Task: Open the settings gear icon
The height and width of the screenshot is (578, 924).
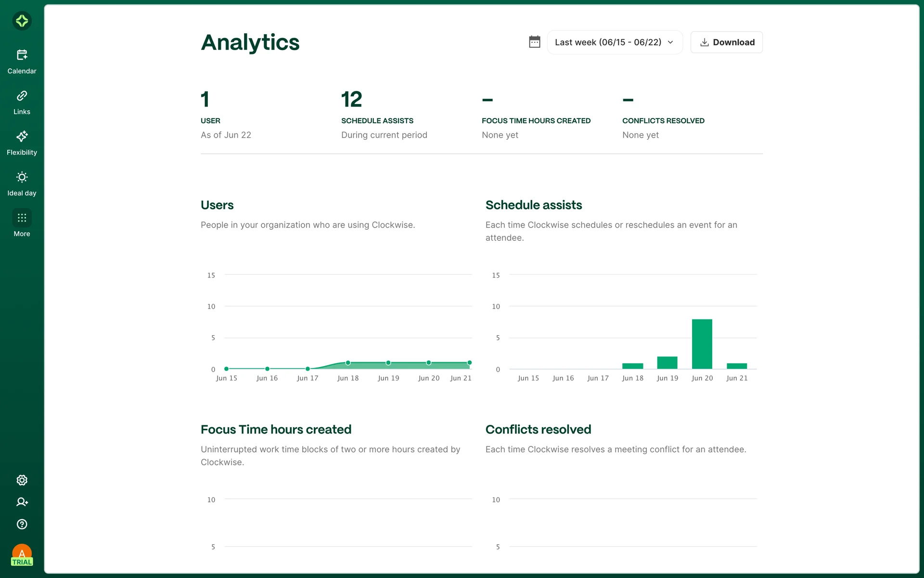Action: pyautogui.click(x=22, y=480)
